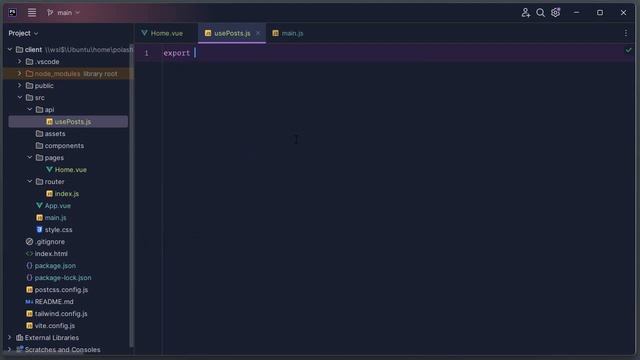Minimize the IDE window
640x360 pixels.
click(576, 13)
